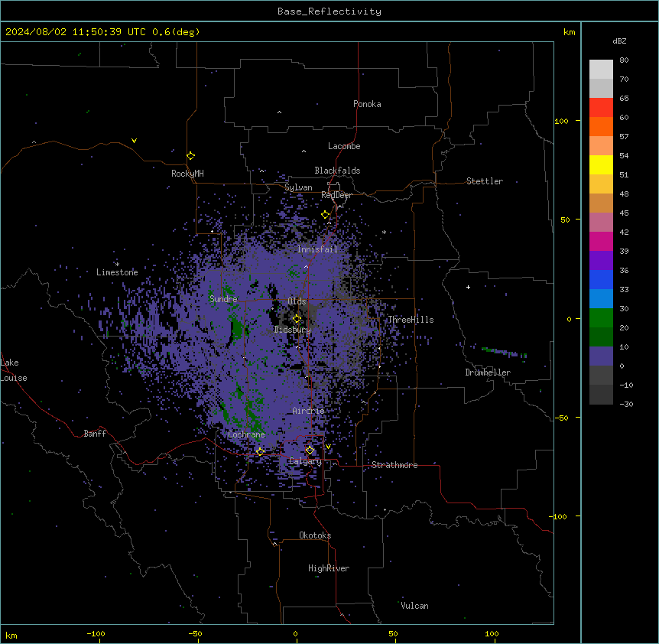Screen dimensions: 659x644
Task: Pick the orange 57-60 dBZ legend swatch
Action: pos(601,126)
